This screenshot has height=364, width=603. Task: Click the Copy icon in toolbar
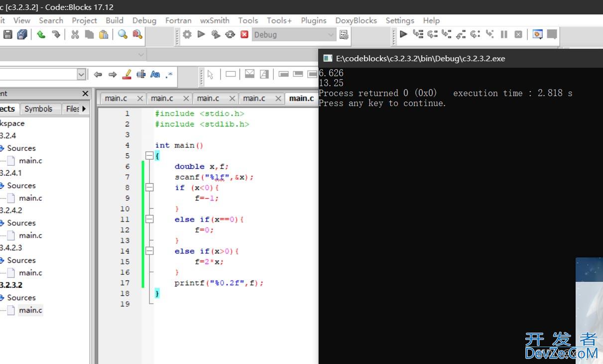(x=89, y=34)
